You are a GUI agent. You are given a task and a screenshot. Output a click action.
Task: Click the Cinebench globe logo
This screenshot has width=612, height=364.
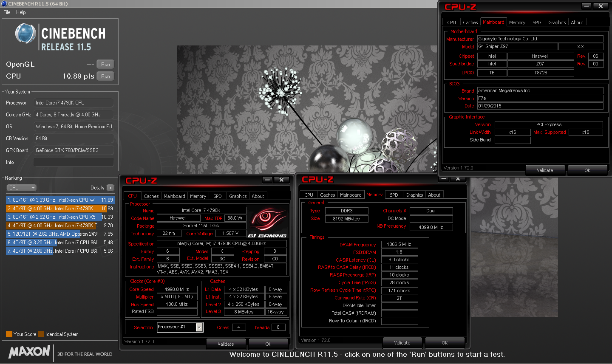click(25, 34)
